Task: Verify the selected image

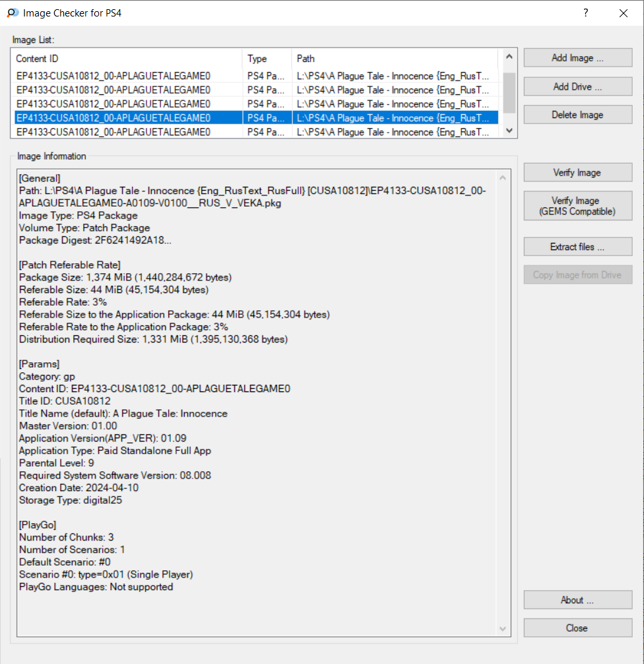Action: coord(578,172)
